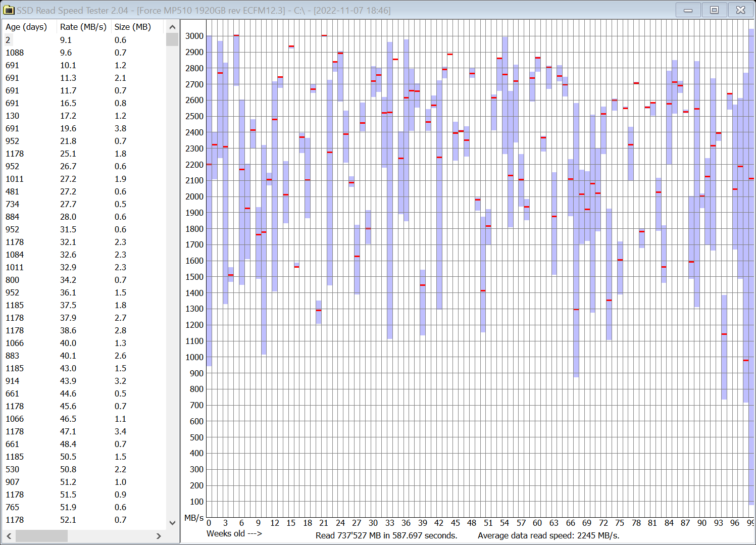Select the row with rate 16.5
This screenshot has height=545, width=756.
[x=84, y=103]
